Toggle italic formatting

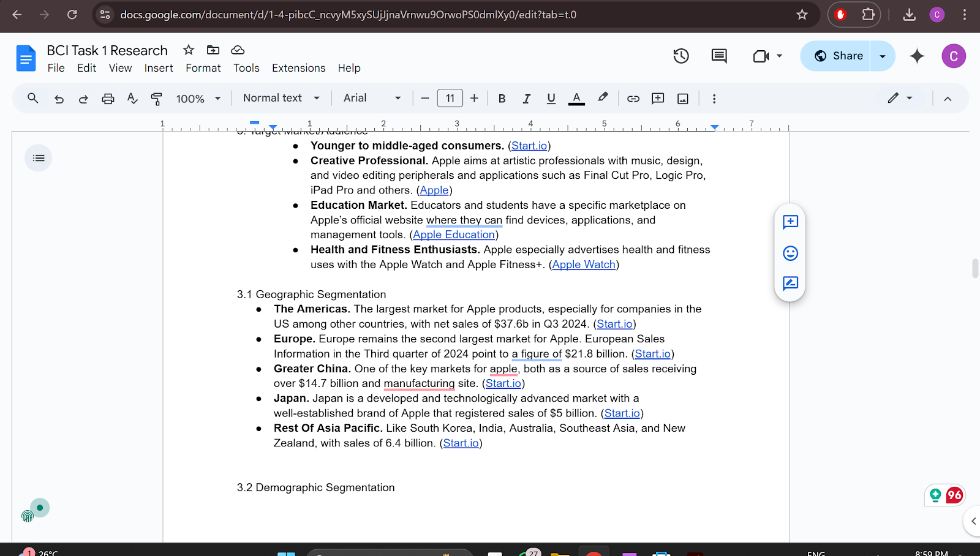point(526,99)
